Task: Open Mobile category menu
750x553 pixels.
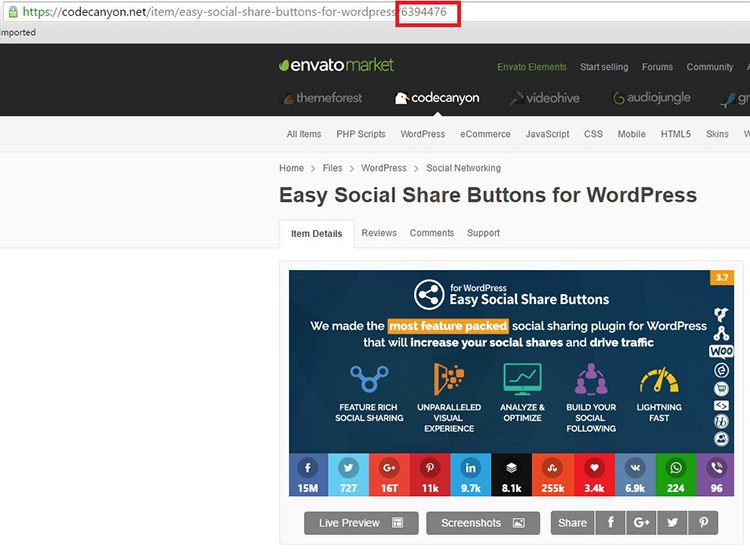Action: [631, 134]
